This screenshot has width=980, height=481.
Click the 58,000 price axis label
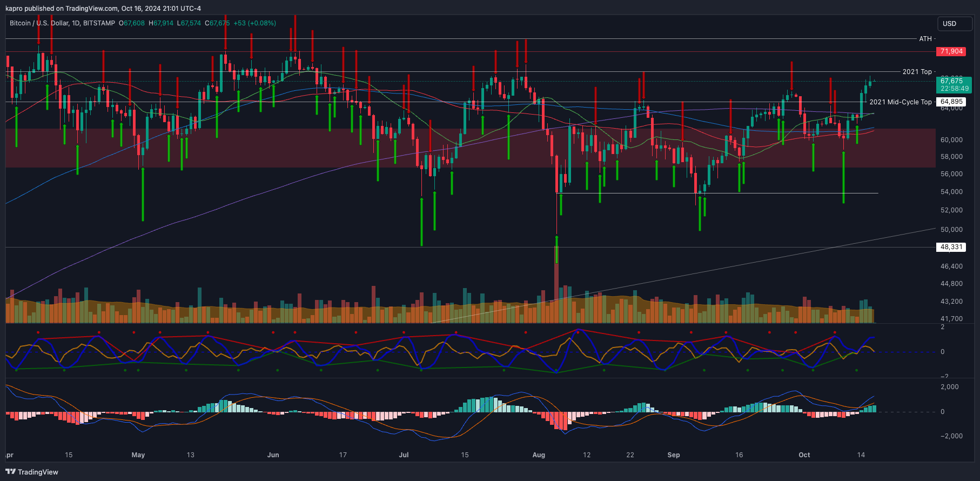coord(951,157)
